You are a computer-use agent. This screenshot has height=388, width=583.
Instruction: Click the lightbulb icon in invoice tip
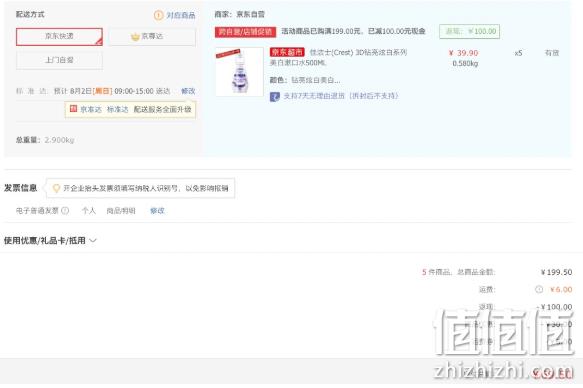[x=56, y=188]
